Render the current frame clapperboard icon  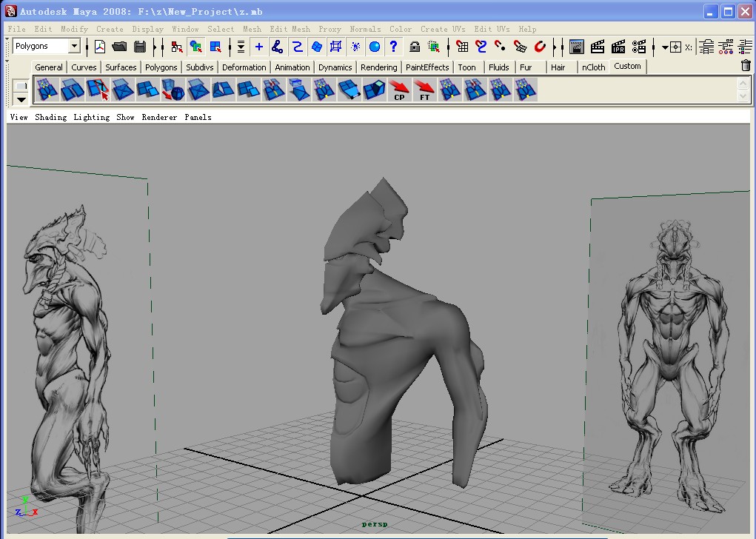click(x=598, y=47)
